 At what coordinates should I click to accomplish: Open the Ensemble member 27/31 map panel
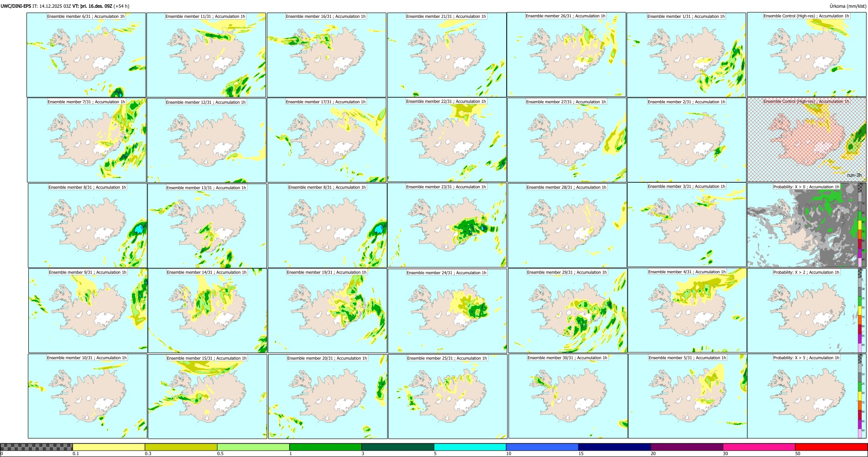pos(566,140)
